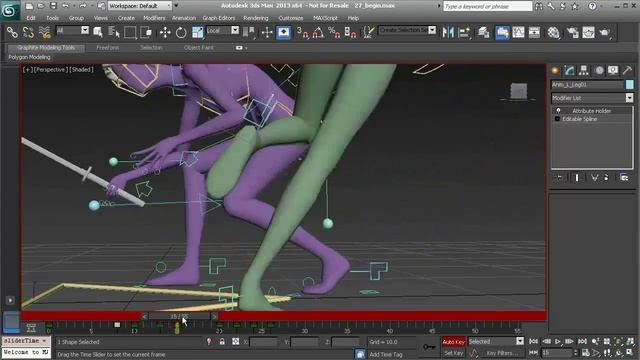Activate the Select and Link tool

pyautogui.click(x=12, y=32)
